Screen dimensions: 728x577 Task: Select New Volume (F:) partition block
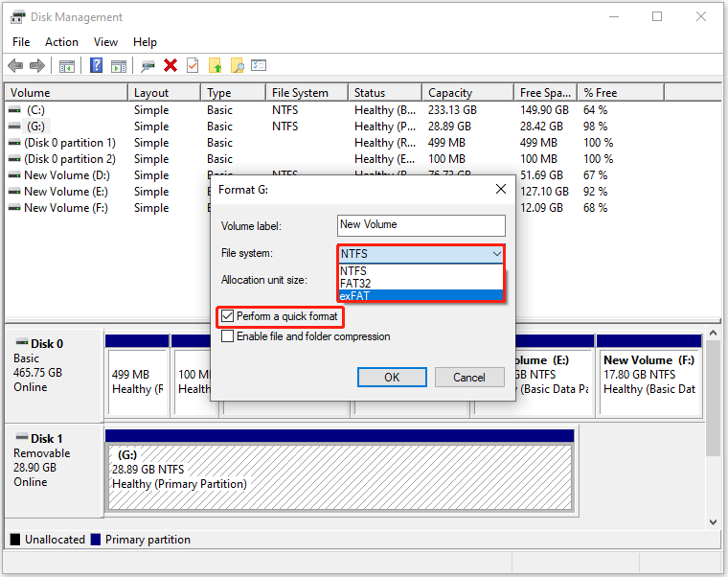point(650,381)
